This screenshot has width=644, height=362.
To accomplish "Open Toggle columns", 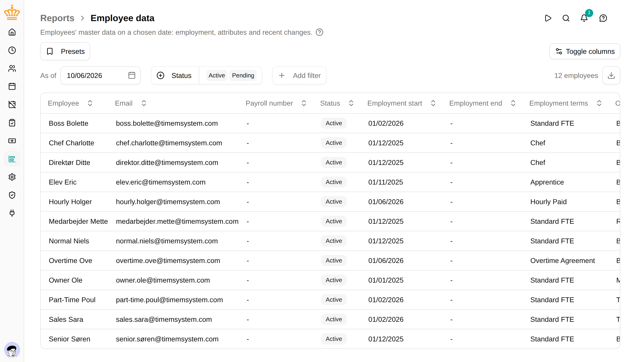I will pyautogui.click(x=585, y=51).
